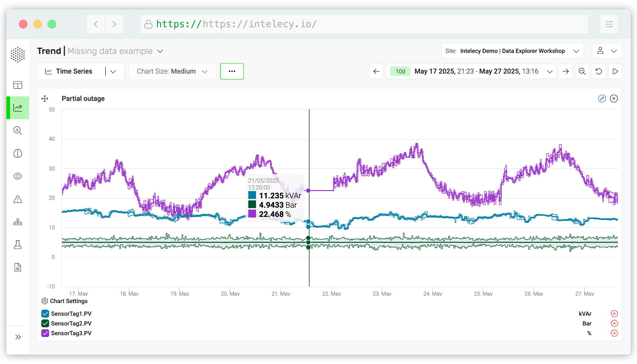Open the alerts warning triangle sidebar icon
Screen dimensions: 637x364
point(18,199)
